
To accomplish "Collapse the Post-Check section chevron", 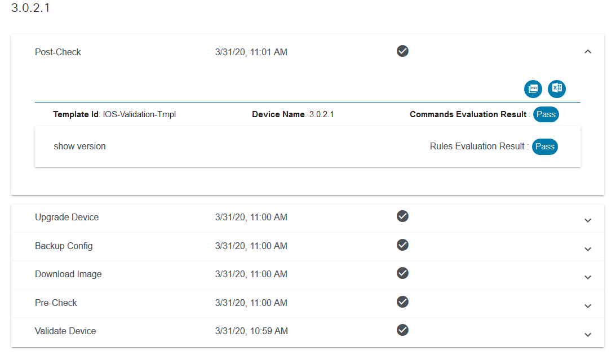I will tap(588, 52).
